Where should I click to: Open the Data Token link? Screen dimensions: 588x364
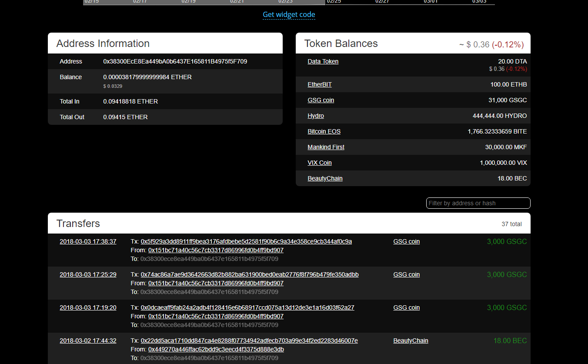[323, 62]
